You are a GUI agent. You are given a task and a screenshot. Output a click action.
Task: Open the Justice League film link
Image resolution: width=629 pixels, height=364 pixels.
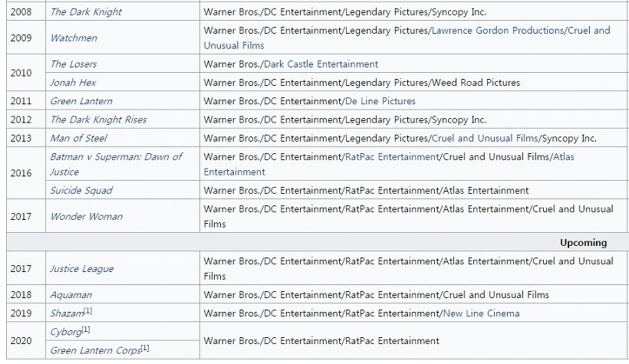coord(82,268)
